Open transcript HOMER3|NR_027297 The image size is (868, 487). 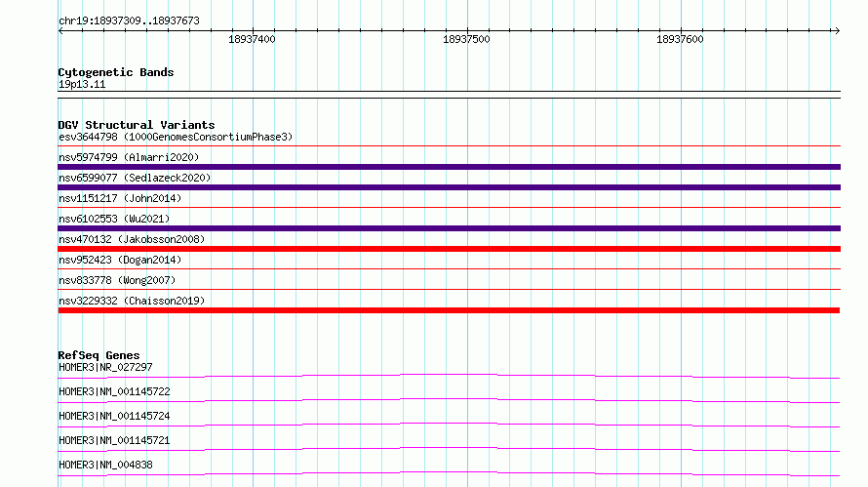click(x=105, y=367)
